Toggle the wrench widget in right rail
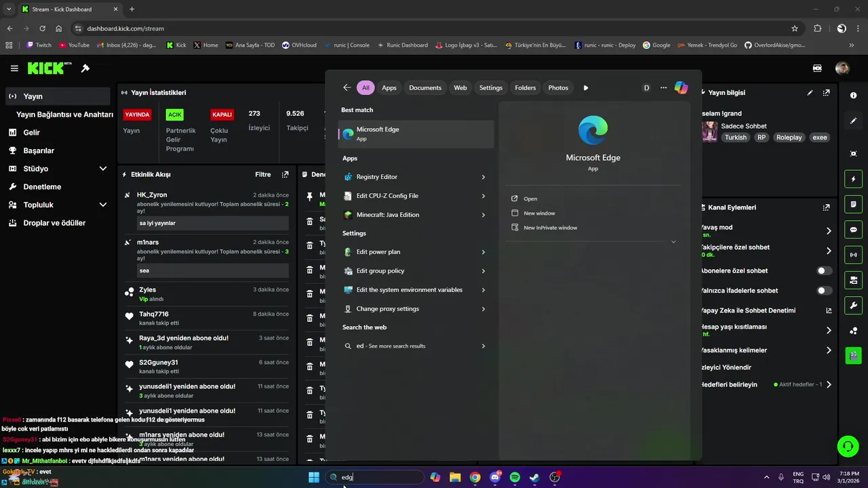 pos(854,305)
